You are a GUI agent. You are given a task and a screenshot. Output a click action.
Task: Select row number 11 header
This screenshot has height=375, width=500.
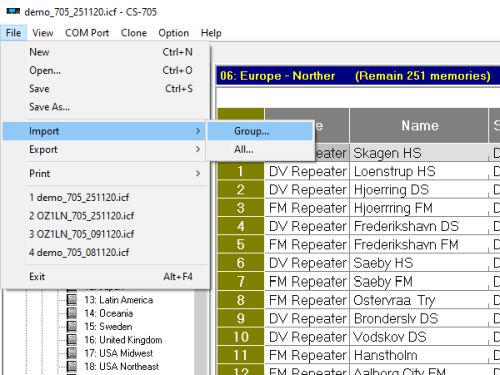[x=241, y=355]
